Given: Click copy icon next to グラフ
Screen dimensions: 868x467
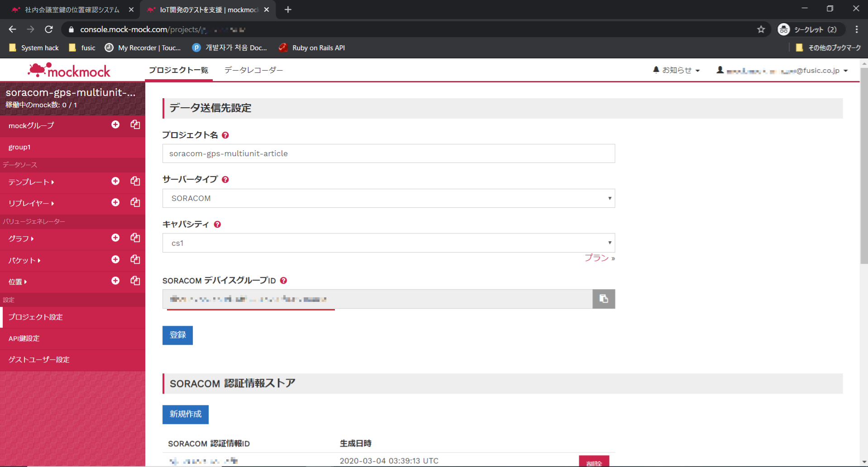Looking at the screenshot, I should click(x=135, y=238).
